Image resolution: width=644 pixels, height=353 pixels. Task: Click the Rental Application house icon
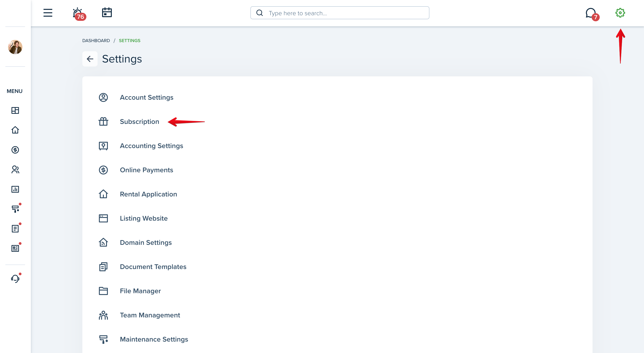pos(103,194)
